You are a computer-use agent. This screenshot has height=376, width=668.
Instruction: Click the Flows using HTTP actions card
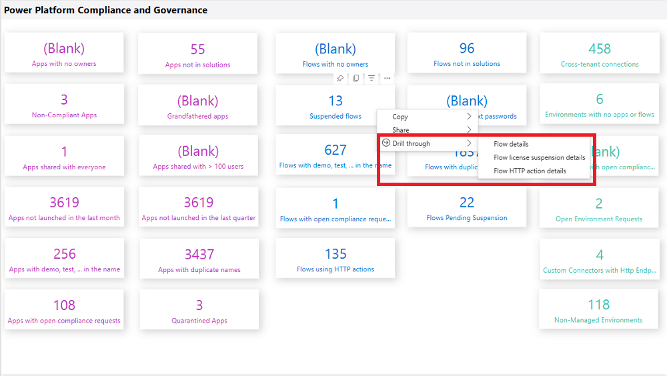click(x=335, y=258)
